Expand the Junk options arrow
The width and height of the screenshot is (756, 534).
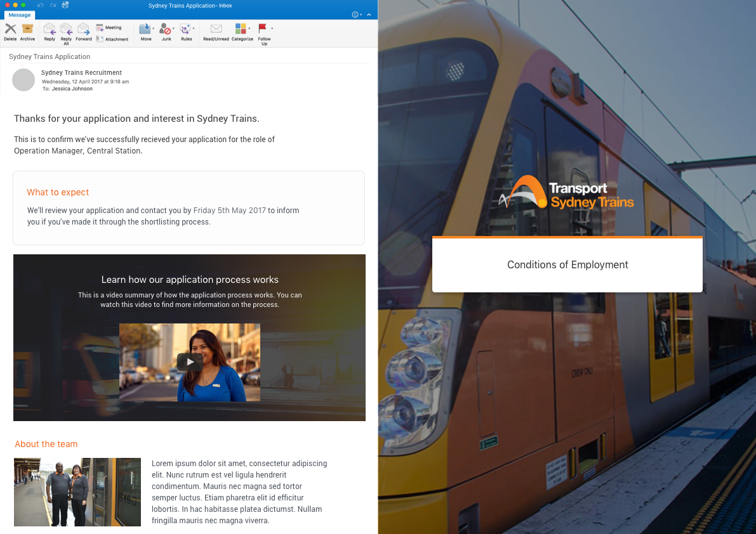(x=173, y=29)
